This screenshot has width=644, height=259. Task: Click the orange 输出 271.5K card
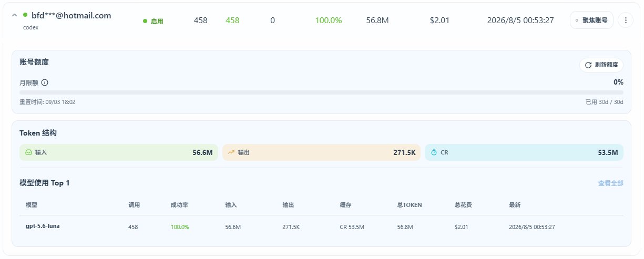pyautogui.click(x=321, y=152)
